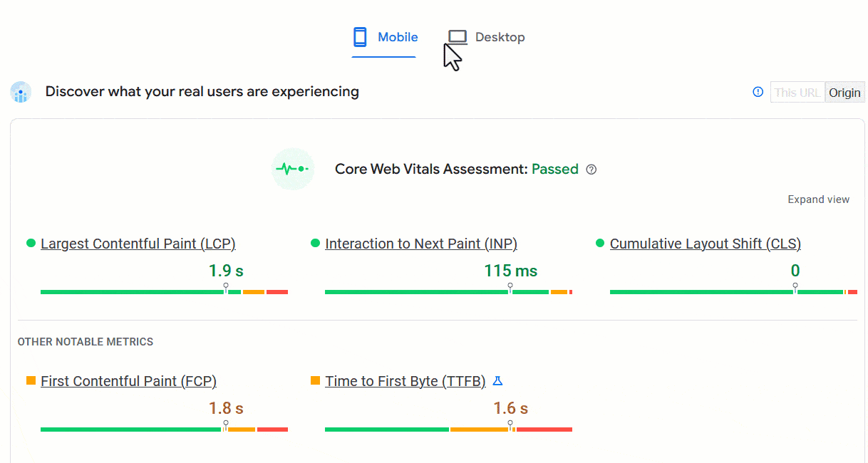Select the This URL toggle option
This screenshot has width=868, height=463.
797,93
